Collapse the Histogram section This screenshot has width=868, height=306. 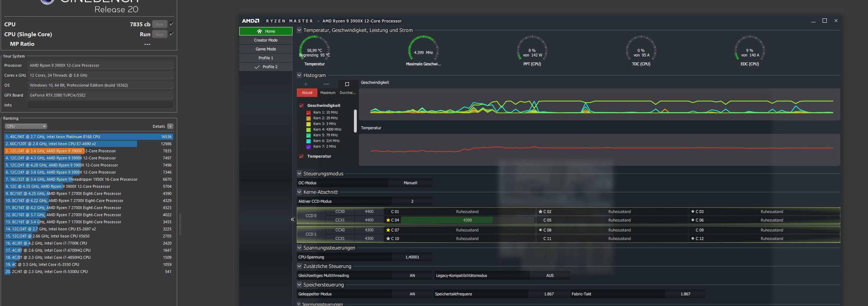point(299,75)
